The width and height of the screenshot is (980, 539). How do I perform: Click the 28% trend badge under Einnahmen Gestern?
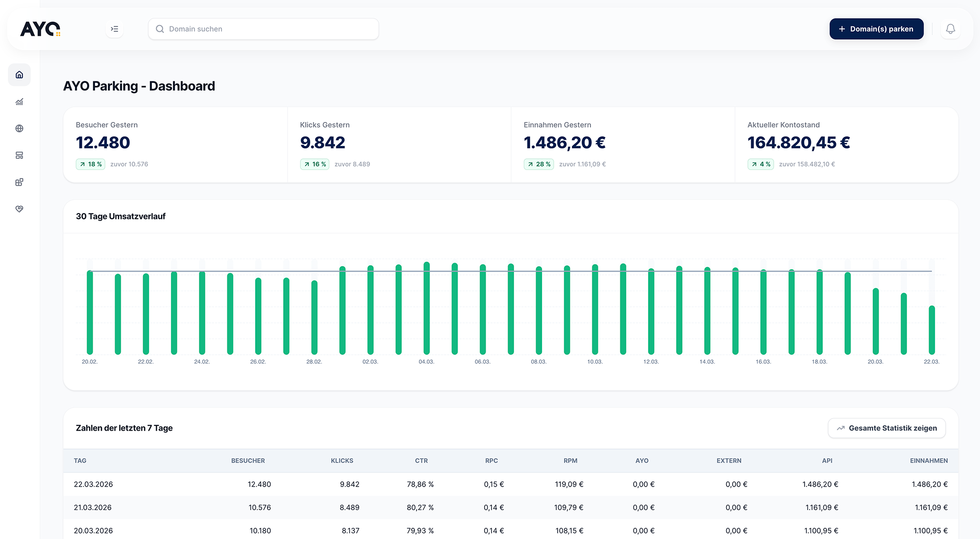point(539,164)
